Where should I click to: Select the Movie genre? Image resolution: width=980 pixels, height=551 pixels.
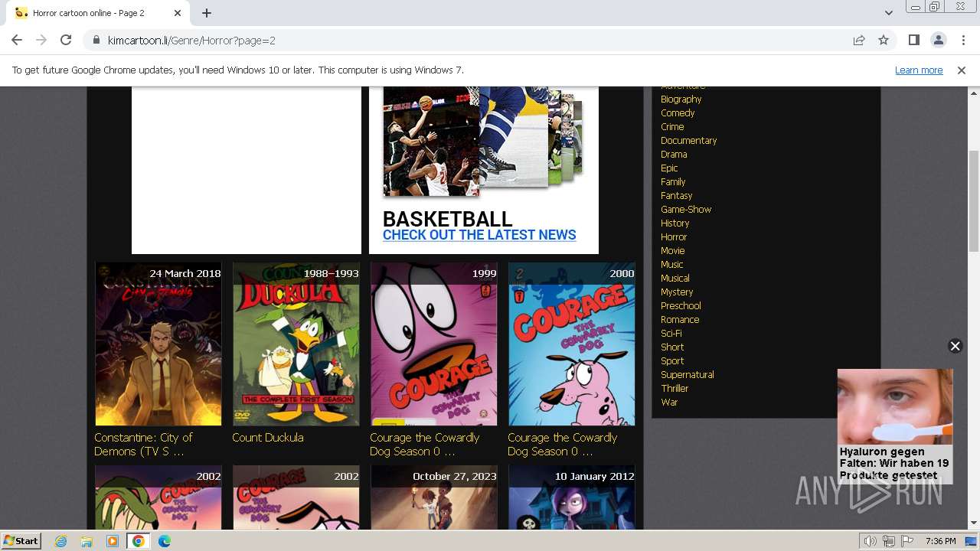pyautogui.click(x=672, y=250)
